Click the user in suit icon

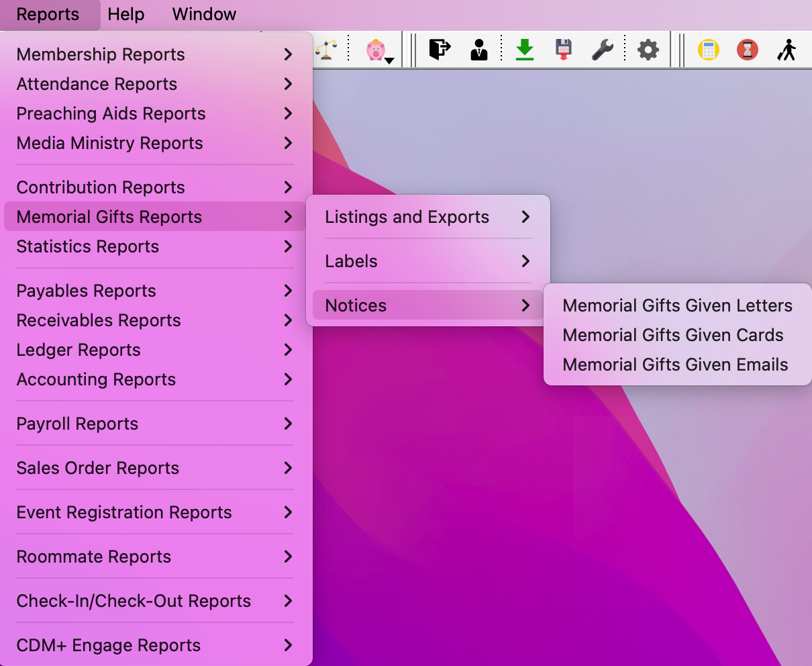point(479,50)
